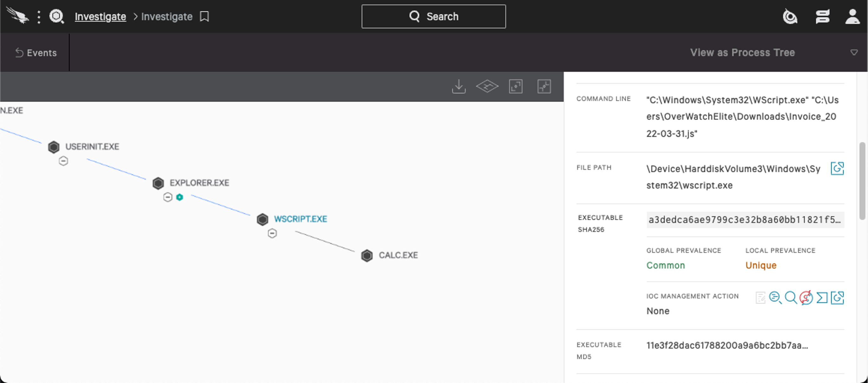Click the teal indicator badge under EXPLORER.EXE
The image size is (868, 383).
(x=180, y=197)
